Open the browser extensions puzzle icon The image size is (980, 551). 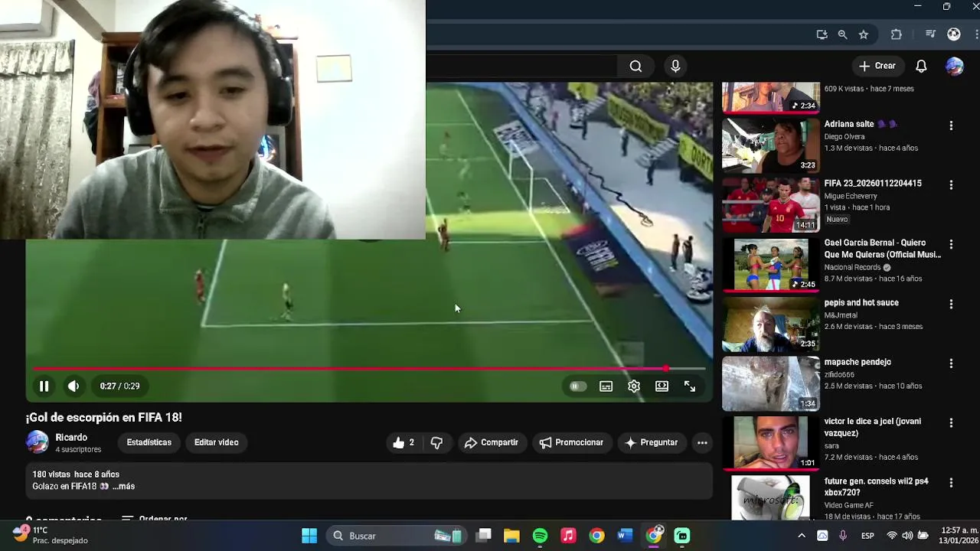[897, 34]
